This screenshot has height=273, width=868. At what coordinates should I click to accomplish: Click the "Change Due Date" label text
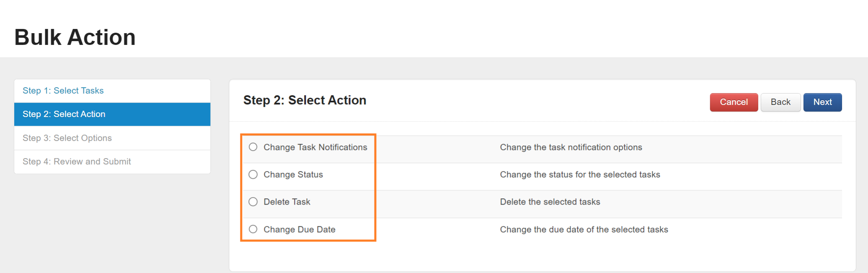pyautogui.click(x=299, y=229)
